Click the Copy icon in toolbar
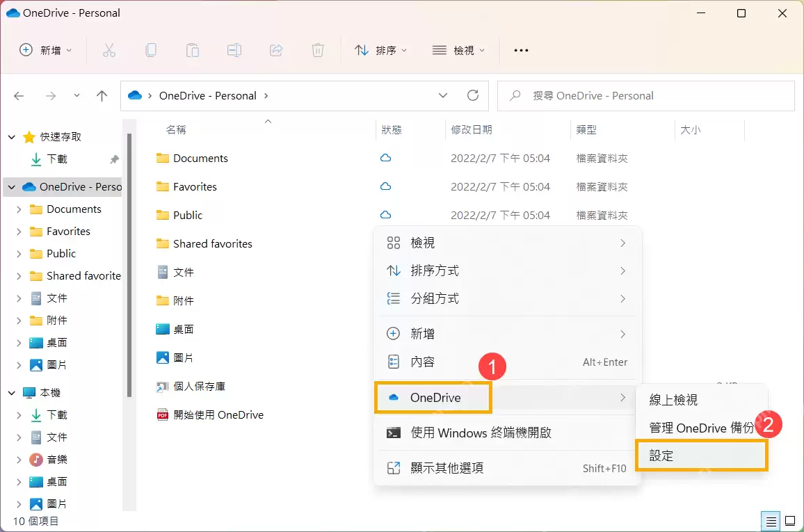Screen dimensions: 804x532 [x=151, y=50]
